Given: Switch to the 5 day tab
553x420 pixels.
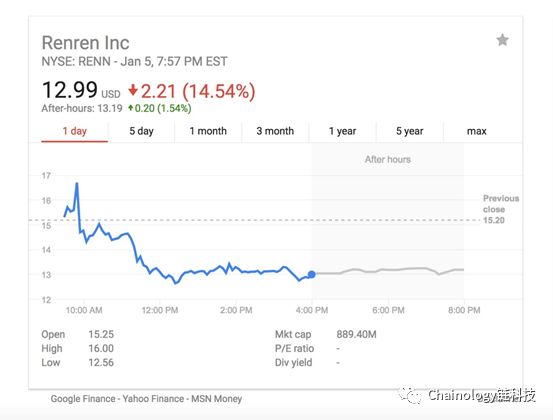Looking at the screenshot, I should coord(141,131).
